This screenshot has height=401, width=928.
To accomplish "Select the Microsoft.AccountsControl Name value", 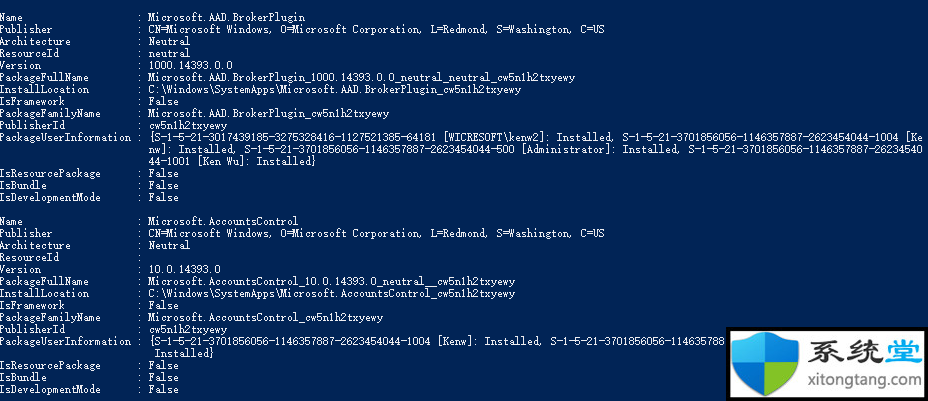I will [223, 221].
